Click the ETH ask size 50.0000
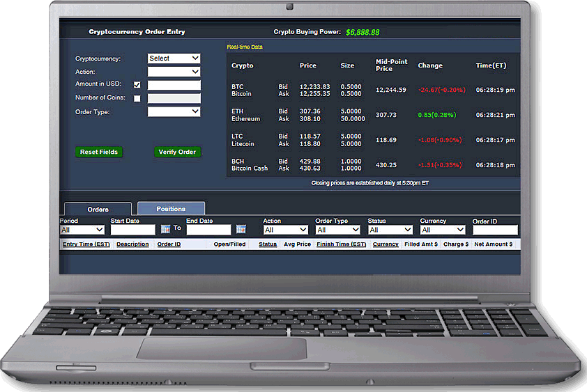 point(353,119)
